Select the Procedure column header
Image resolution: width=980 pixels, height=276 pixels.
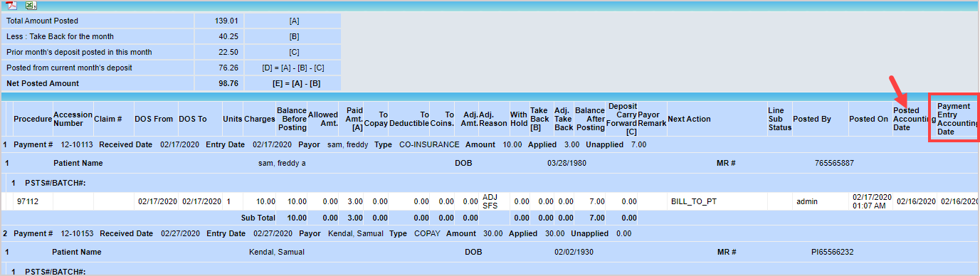coord(33,119)
